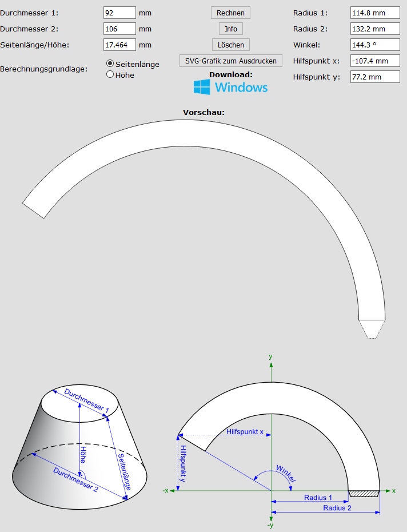The image size is (407, 532).
Task: Click the 'Seitenlänge/Höhe:' label
Action: pyautogui.click(x=35, y=45)
